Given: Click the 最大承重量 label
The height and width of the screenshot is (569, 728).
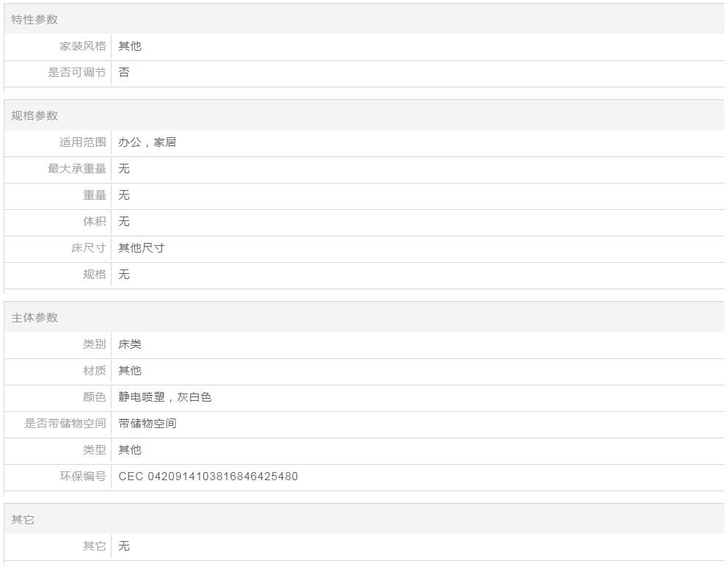Looking at the screenshot, I should (x=77, y=169).
